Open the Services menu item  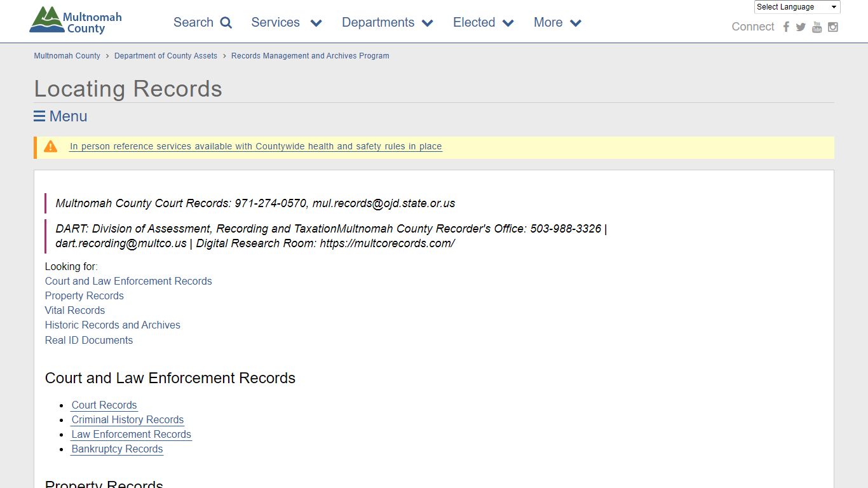pyautogui.click(x=275, y=22)
